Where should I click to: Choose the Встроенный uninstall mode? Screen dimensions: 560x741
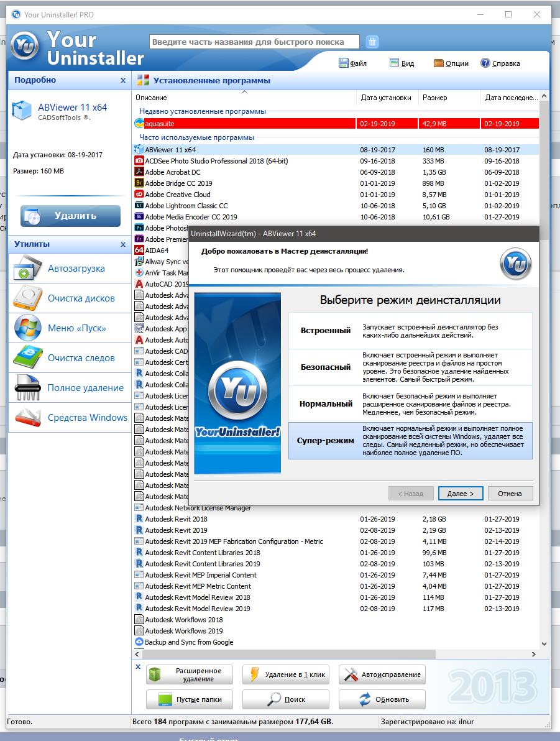(410, 331)
